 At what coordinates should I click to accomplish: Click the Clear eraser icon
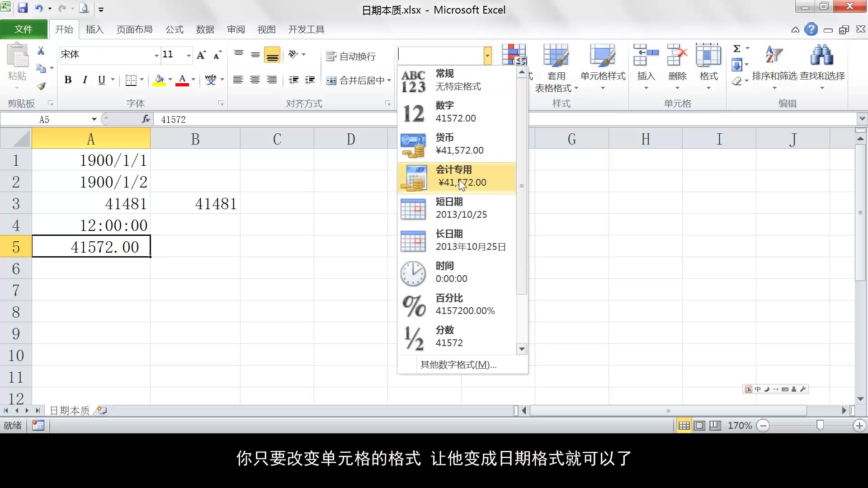click(737, 81)
